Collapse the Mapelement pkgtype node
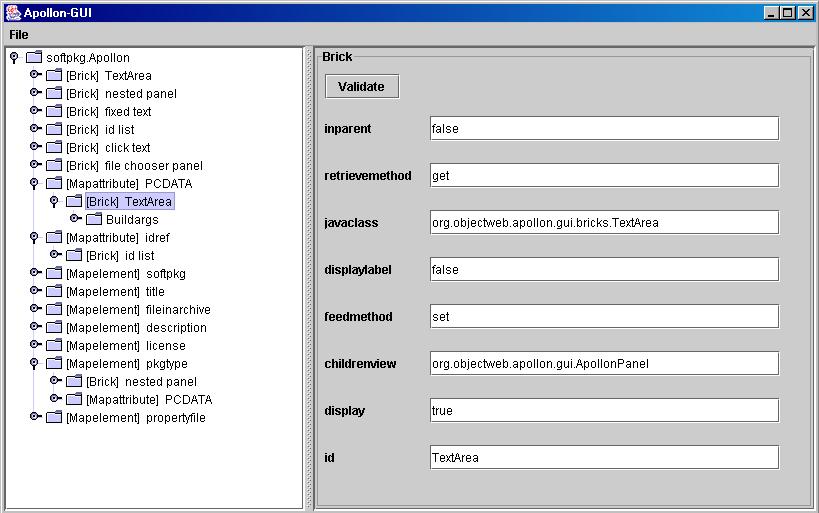The image size is (819, 513). [34, 364]
